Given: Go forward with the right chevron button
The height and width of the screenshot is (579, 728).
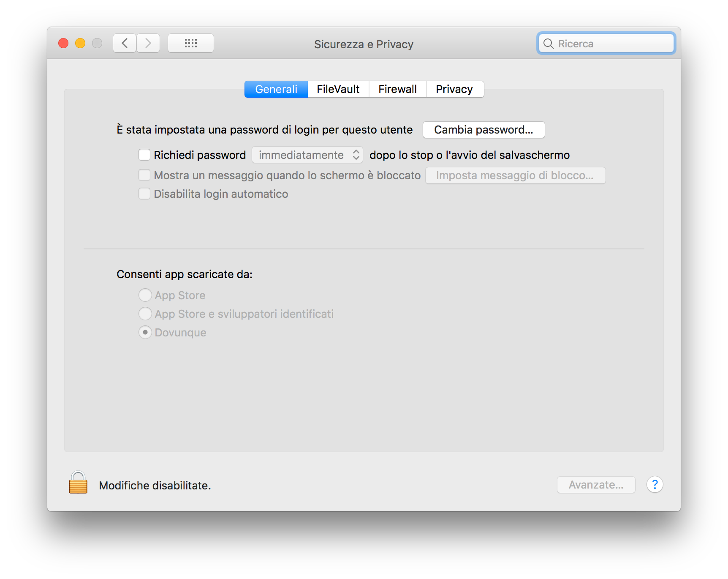Looking at the screenshot, I should tap(148, 43).
